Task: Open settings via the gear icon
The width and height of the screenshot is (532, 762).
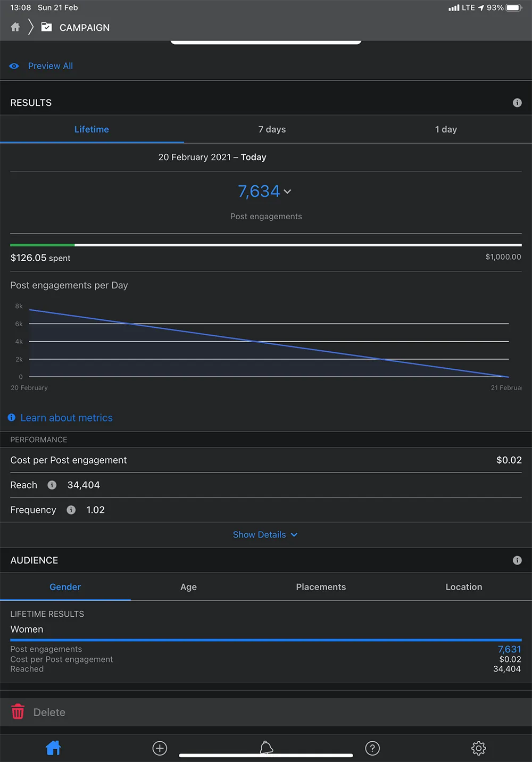Action: tap(479, 748)
